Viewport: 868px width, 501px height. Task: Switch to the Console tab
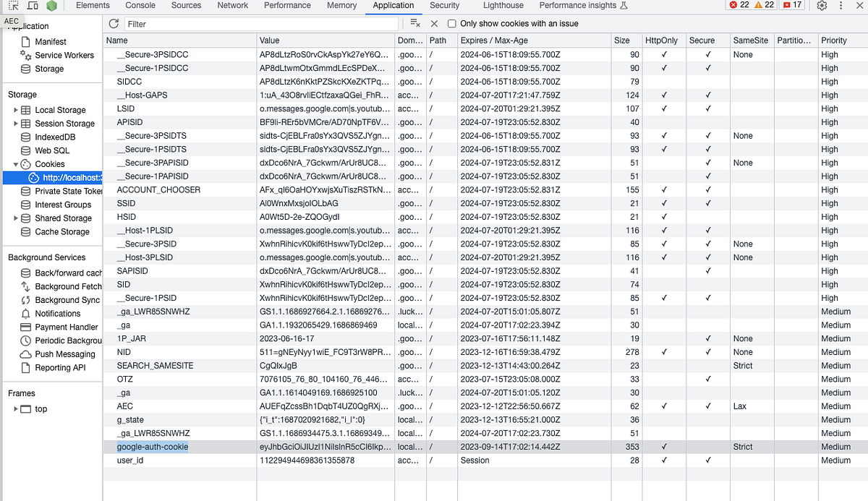pos(140,5)
